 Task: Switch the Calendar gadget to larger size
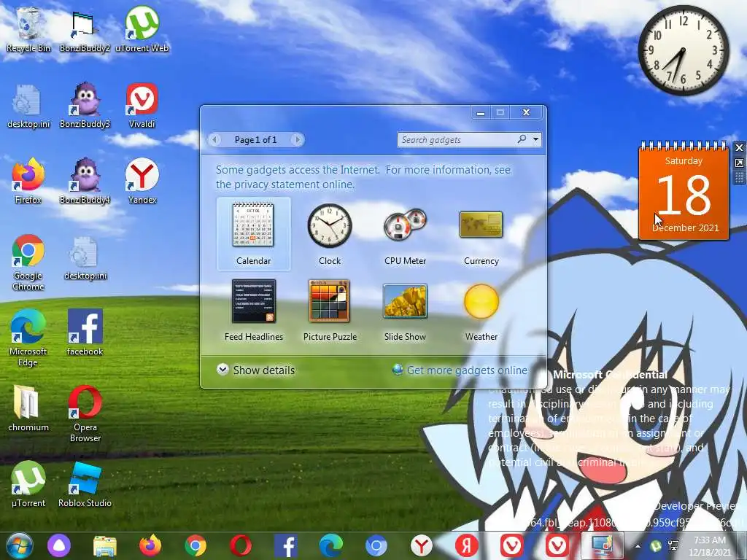click(740, 163)
